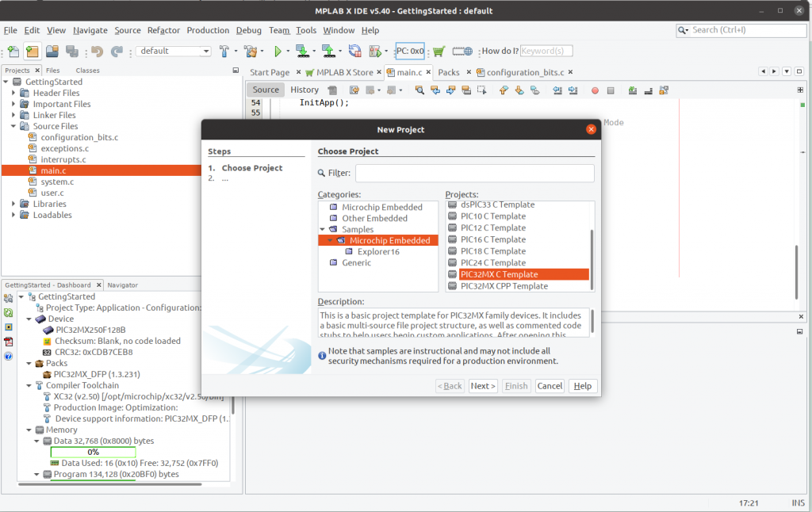The image size is (812, 512).
Task: Click the Hold in Reset icon
Action: tap(354, 51)
